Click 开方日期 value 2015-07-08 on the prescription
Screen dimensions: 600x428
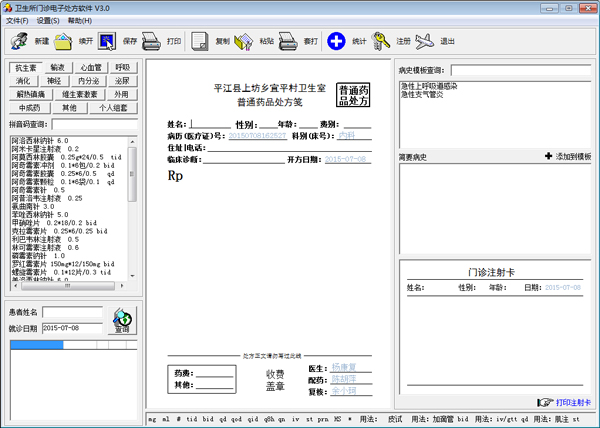coord(346,159)
